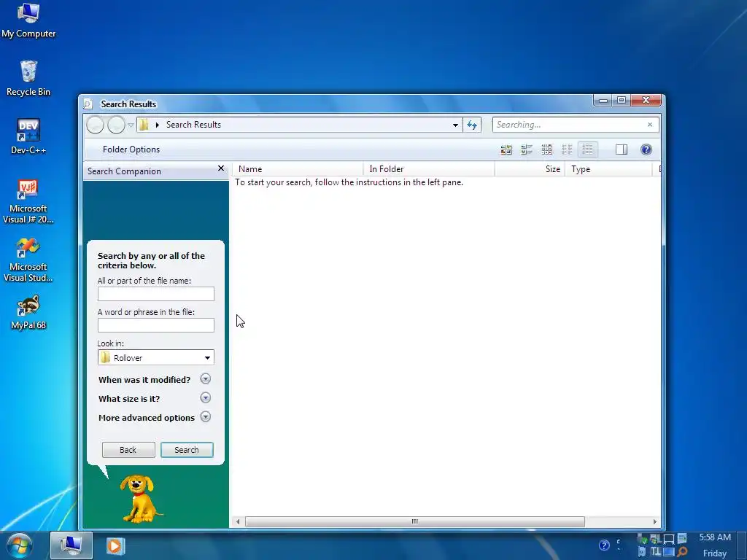Open the Start menu orb
This screenshot has height=560, width=747.
[x=20, y=545]
